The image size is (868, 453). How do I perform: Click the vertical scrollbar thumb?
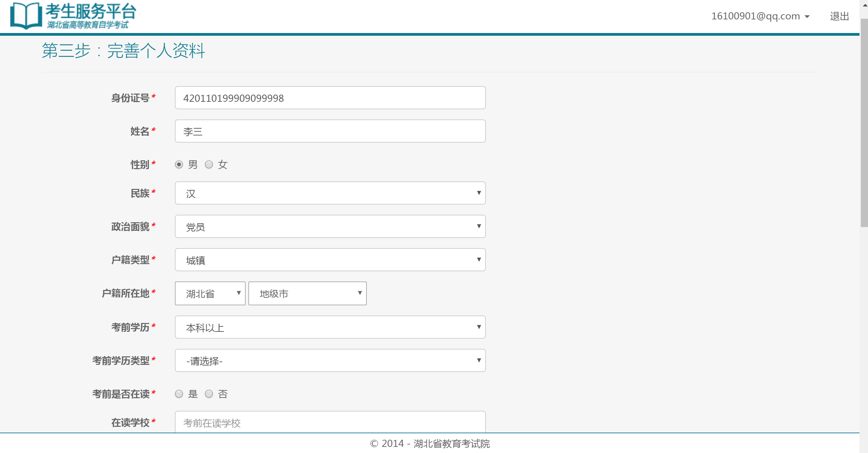click(x=864, y=123)
